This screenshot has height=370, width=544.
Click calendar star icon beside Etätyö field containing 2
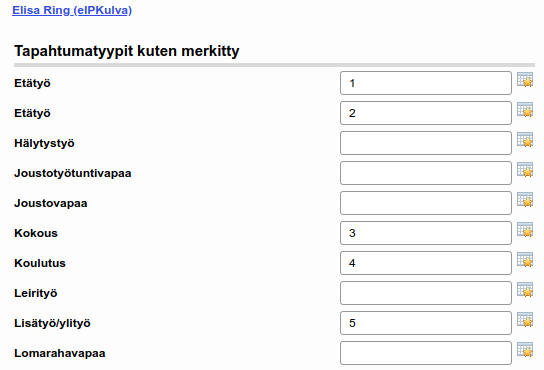point(525,109)
